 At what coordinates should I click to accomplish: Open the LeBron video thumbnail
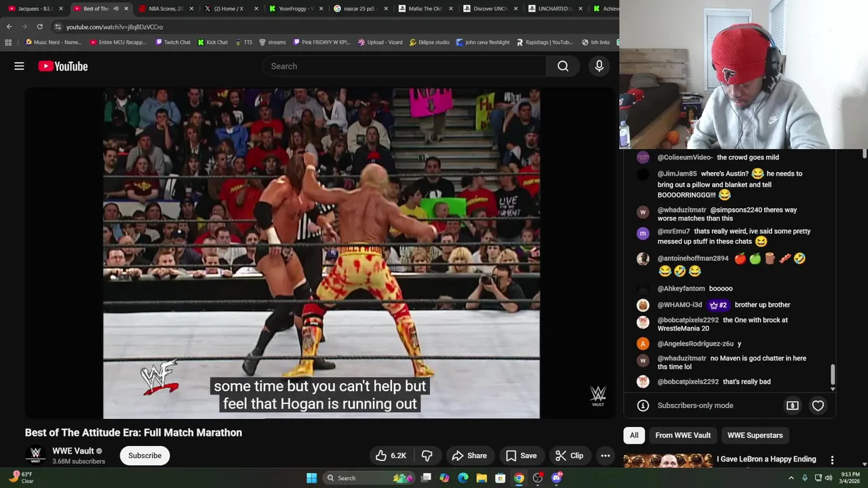[x=668, y=461]
